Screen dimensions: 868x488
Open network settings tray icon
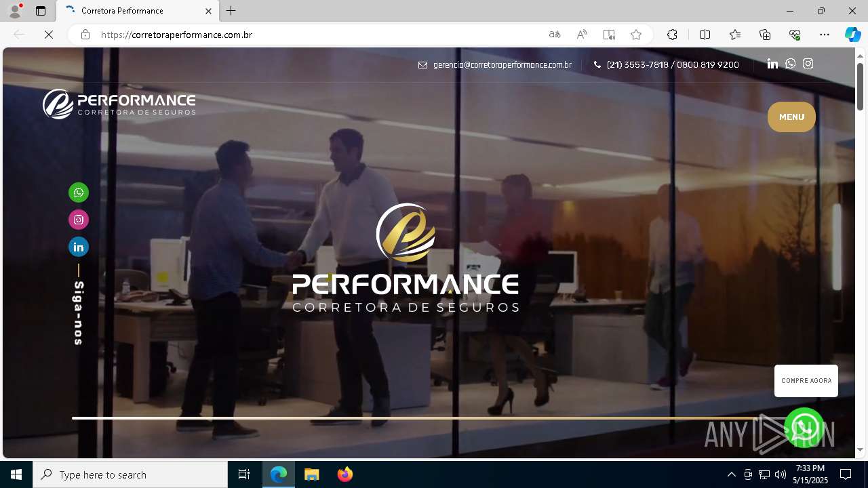click(764, 474)
